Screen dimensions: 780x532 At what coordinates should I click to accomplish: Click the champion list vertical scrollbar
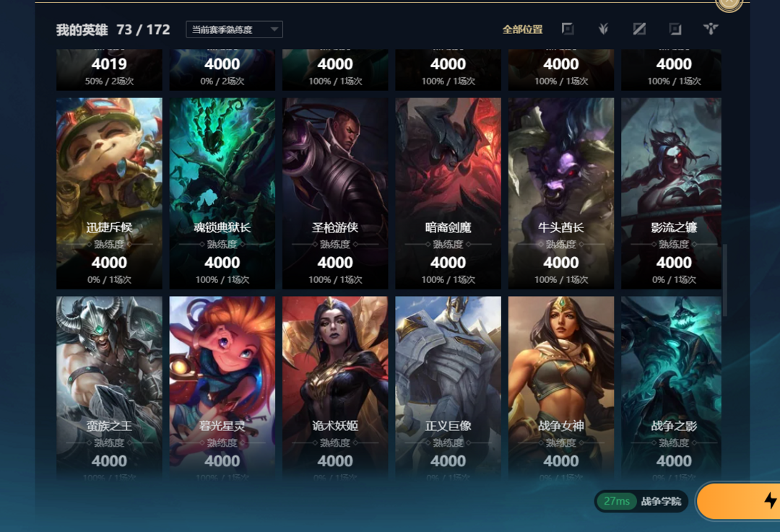pyautogui.click(x=725, y=279)
